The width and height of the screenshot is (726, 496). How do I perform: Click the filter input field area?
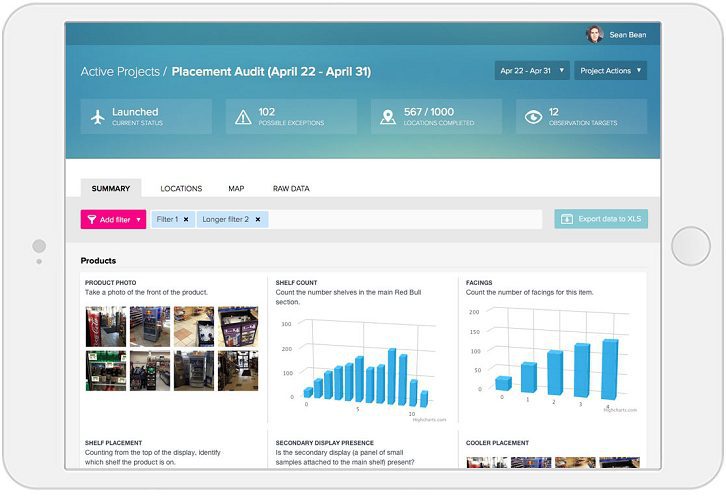click(400, 219)
